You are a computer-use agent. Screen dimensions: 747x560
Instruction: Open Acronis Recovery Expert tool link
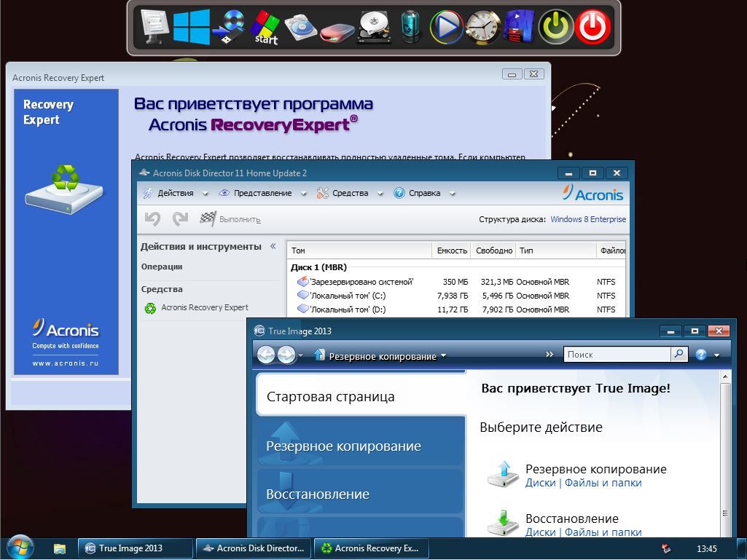pyautogui.click(x=205, y=307)
